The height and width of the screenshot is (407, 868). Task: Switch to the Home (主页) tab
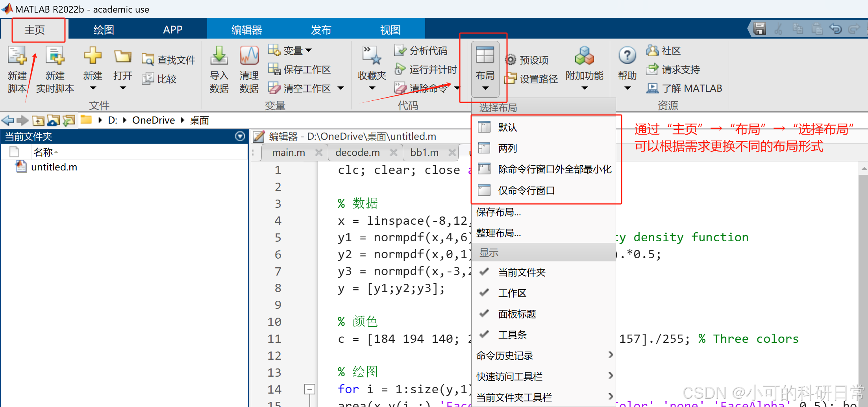35,30
